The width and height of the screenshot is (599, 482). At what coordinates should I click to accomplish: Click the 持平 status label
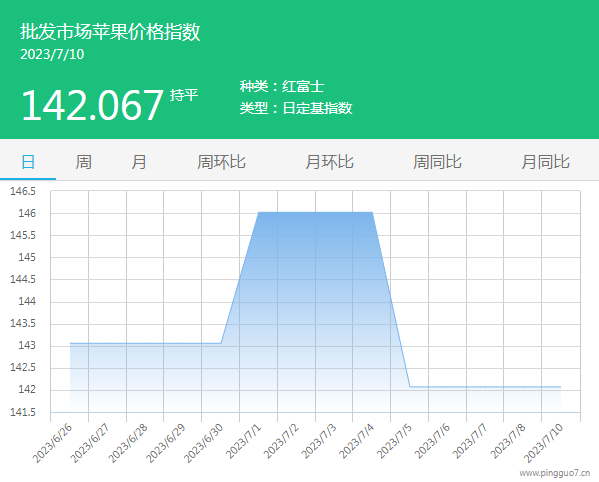click(184, 95)
